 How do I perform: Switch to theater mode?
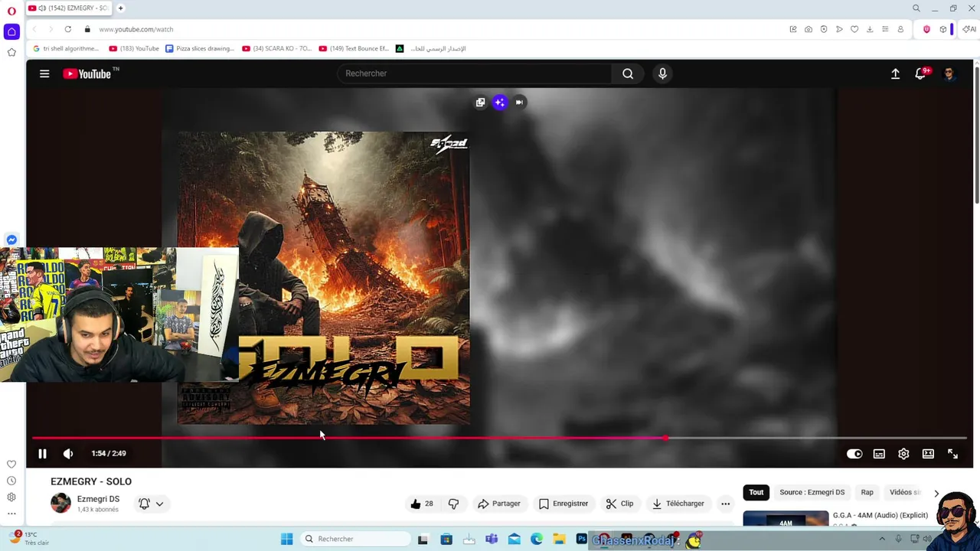point(928,454)
